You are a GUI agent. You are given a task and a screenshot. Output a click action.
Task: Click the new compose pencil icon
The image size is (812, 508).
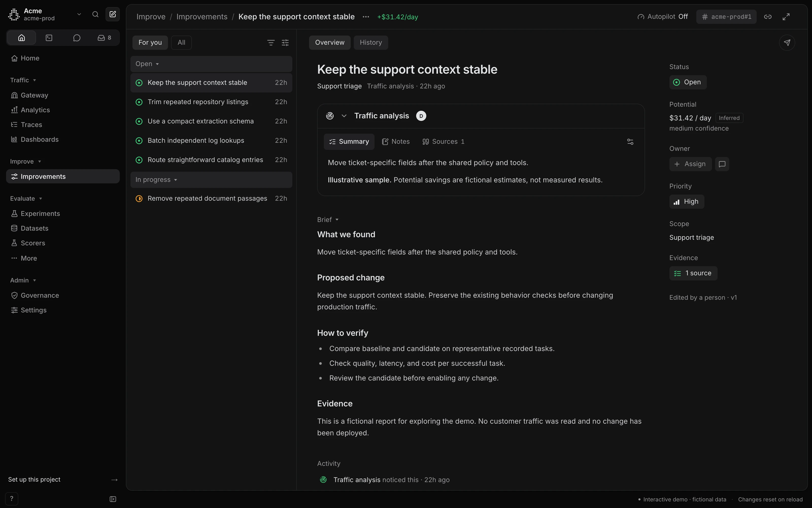pyautogui.click(x=113, y=14)
